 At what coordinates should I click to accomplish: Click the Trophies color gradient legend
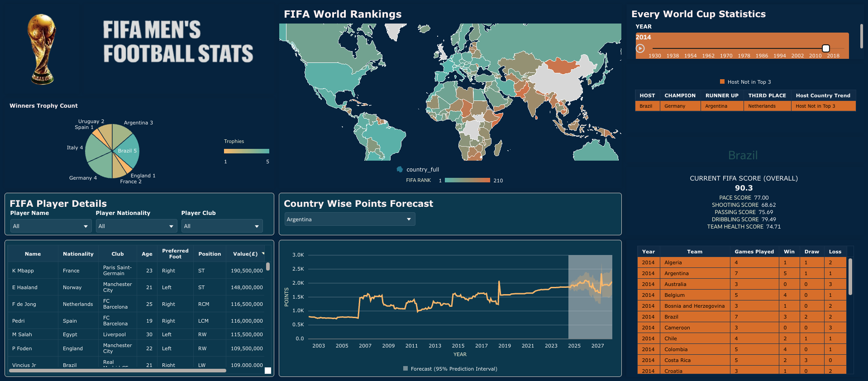[x=246, y=151]
